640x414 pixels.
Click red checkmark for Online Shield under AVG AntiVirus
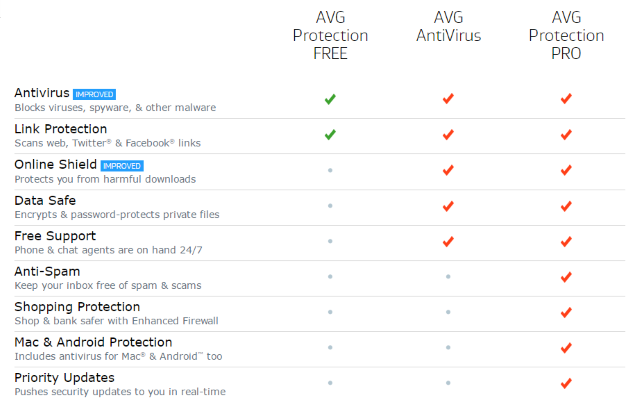click(x=448, y=171)
